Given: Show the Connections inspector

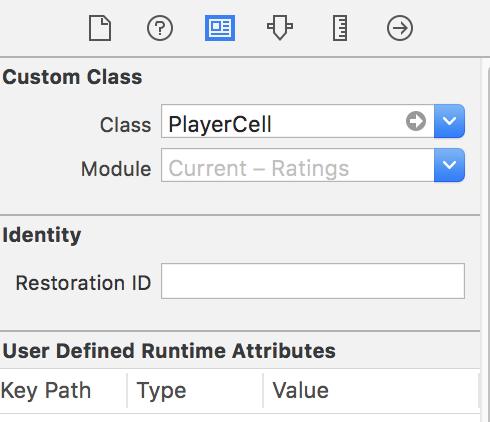Looking at the screenshot, I should (400, 28).
